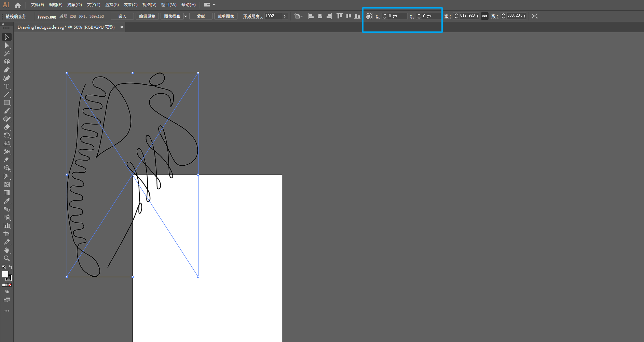The image size is (644, 342).
Task: Choose the Blend tool
Action: coord(7,209)
